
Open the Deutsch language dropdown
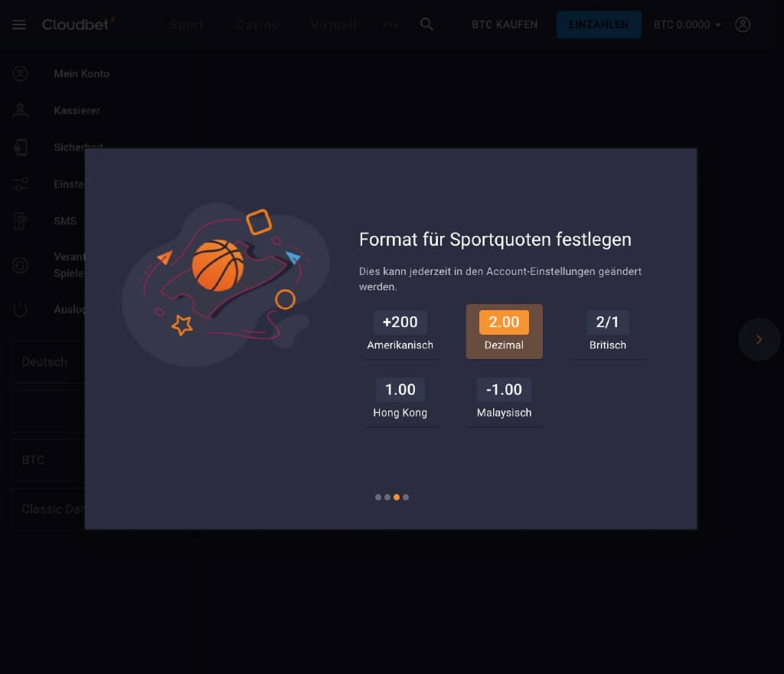pyautogui.click(x=48, y=362)
